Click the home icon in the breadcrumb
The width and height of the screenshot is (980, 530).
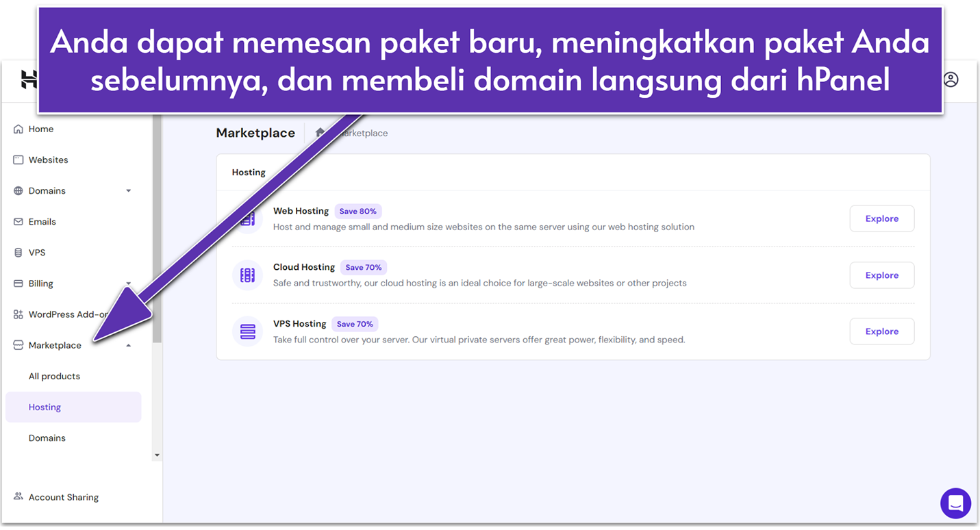(319, 132)
